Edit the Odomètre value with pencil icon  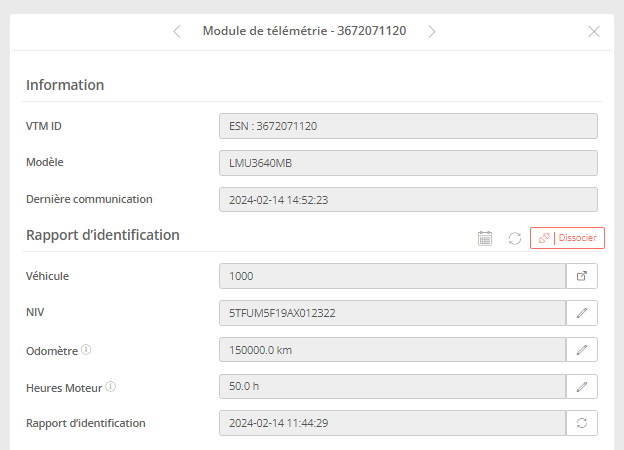[582, 350]
